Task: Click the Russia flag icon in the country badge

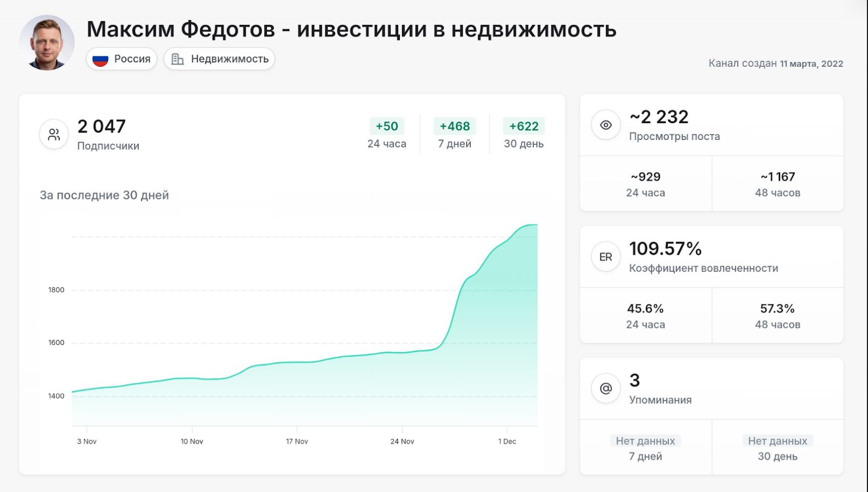Action: [x=100, y=59]
